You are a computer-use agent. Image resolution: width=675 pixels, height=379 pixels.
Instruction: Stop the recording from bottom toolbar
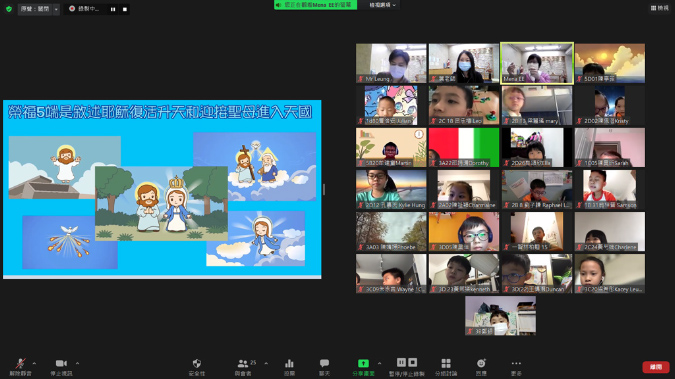(412, 363)
